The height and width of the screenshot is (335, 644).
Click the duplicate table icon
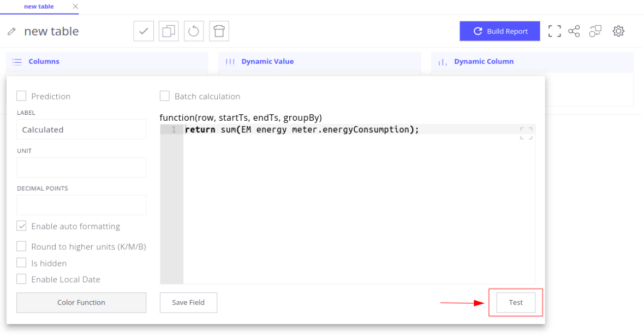pos(169,31)
